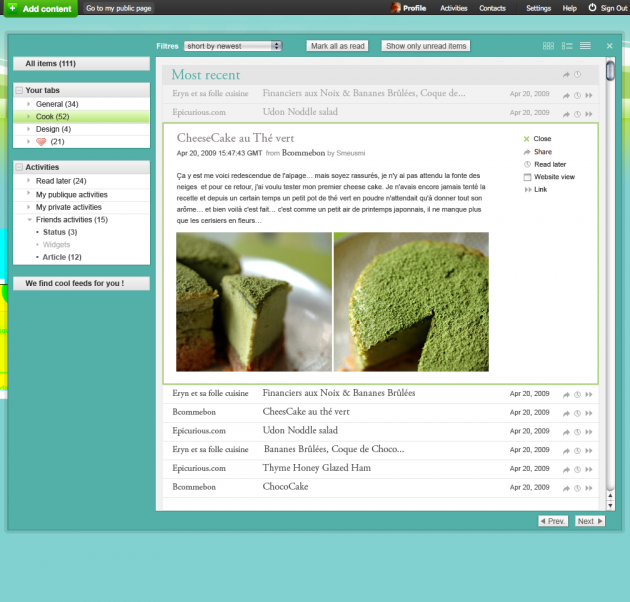Image resolution: width=630 pixels, height=602 pixels.
Task: Switch to detailed list view icon
Action: tap(567, 46)
